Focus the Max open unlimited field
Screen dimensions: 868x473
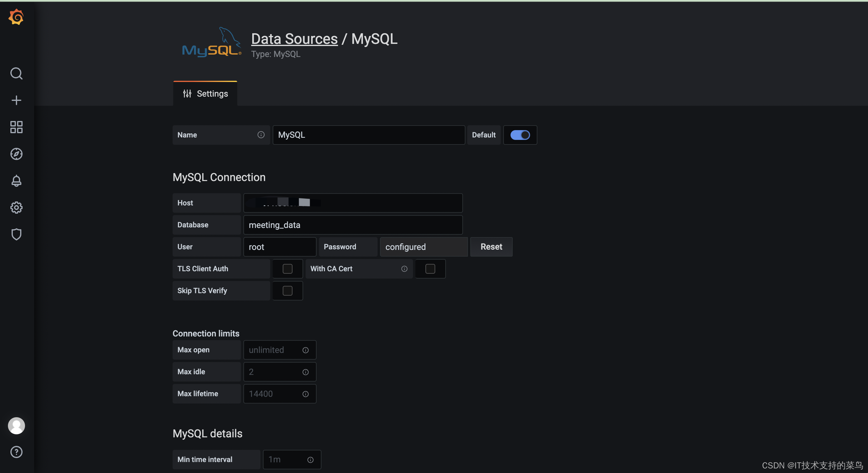[280, 350]
